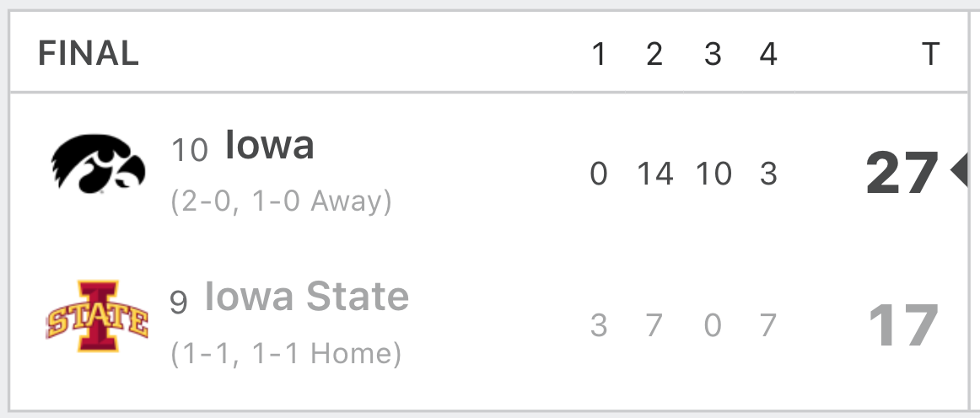This screenshot has height=418, width=980.
Task: Click Iowa's second quarter score 14
Action: [655, 173]
